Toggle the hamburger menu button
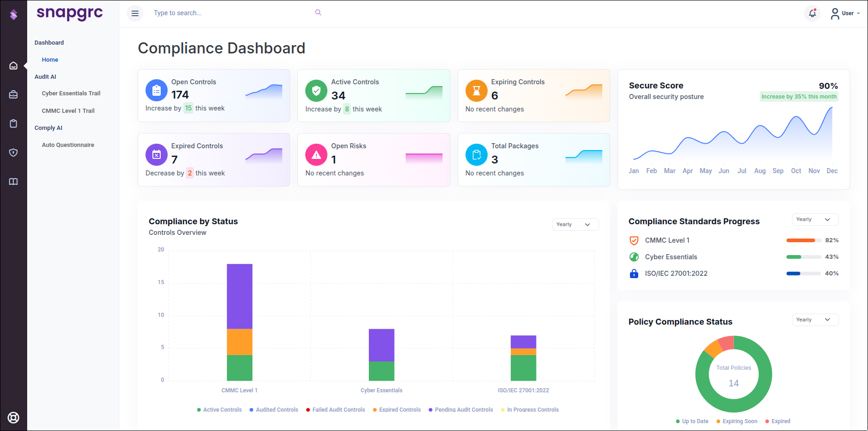 pos(135,13)
